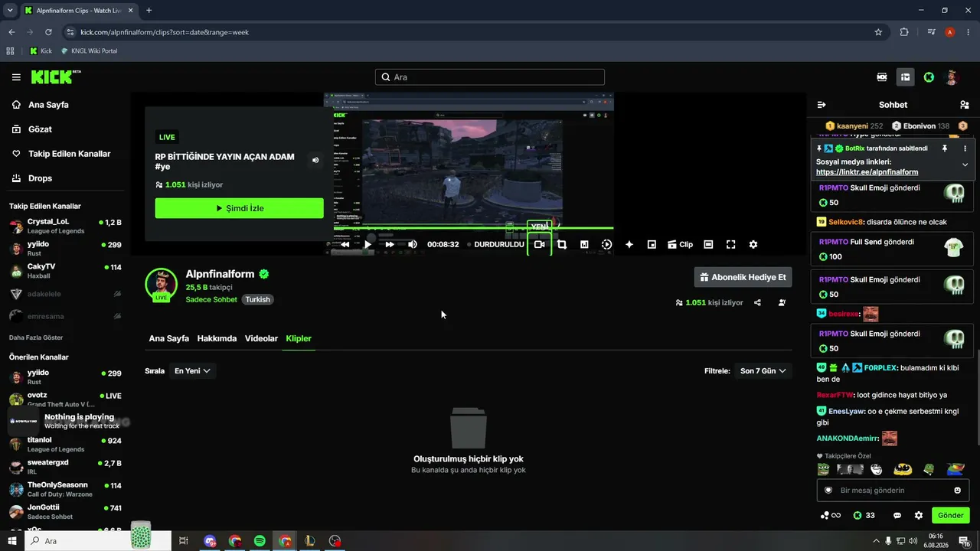This screenshot has width=980, height=551.
Task: Open chat user list icon
Action: coord(964,105)
